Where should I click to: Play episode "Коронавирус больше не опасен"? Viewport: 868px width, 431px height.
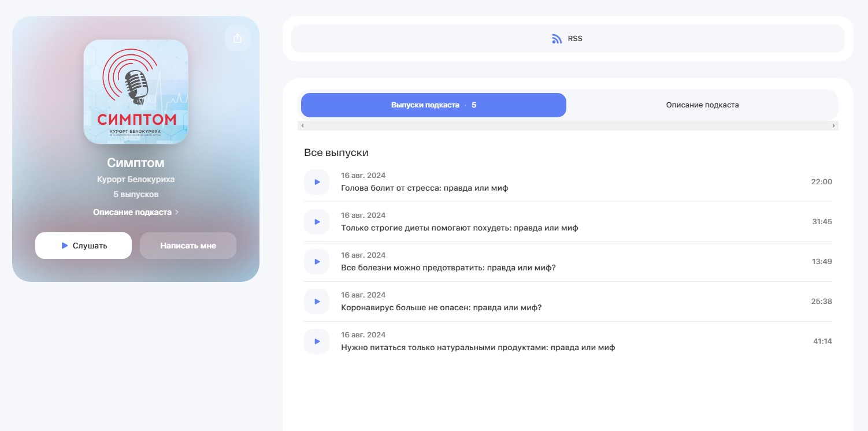point(317,302)
